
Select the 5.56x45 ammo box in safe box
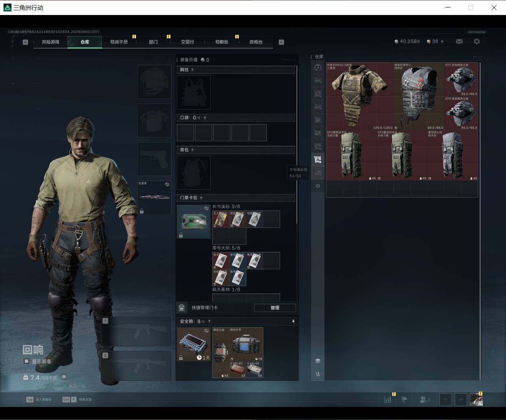[238, 369]
